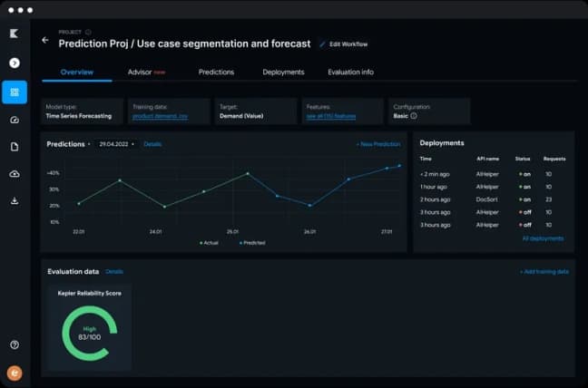The image size is (588, 388).
Task: Open the document file sidebar icon
Action: coord(15,146)
